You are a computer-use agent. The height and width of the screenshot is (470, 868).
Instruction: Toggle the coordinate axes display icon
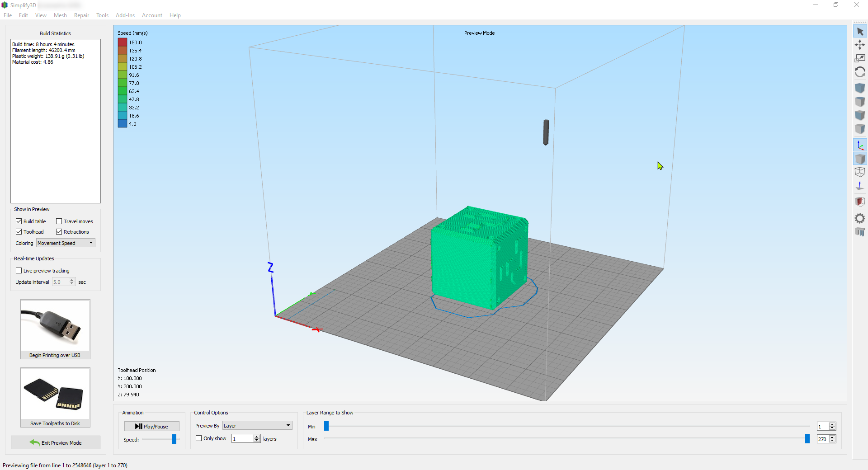860,146
